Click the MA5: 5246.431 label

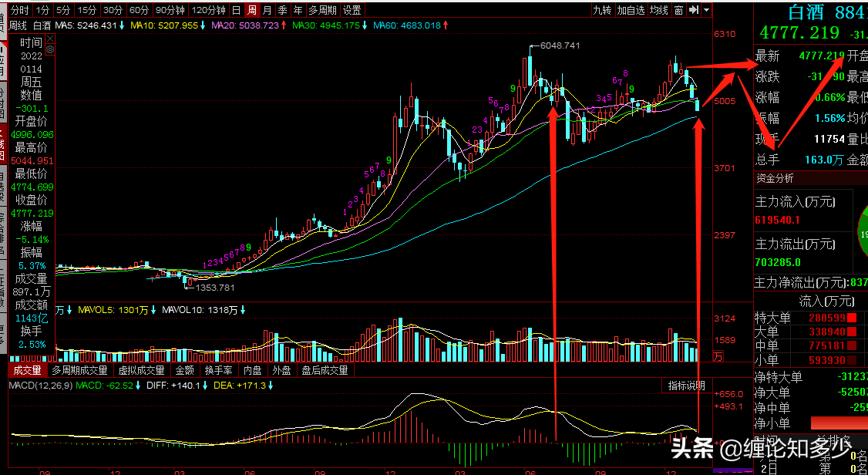[86, 25]
